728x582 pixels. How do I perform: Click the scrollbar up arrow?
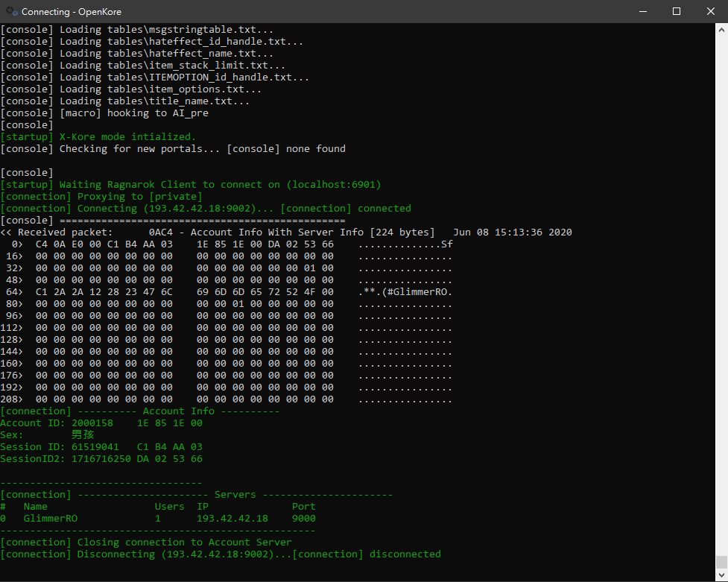point(721,30)
